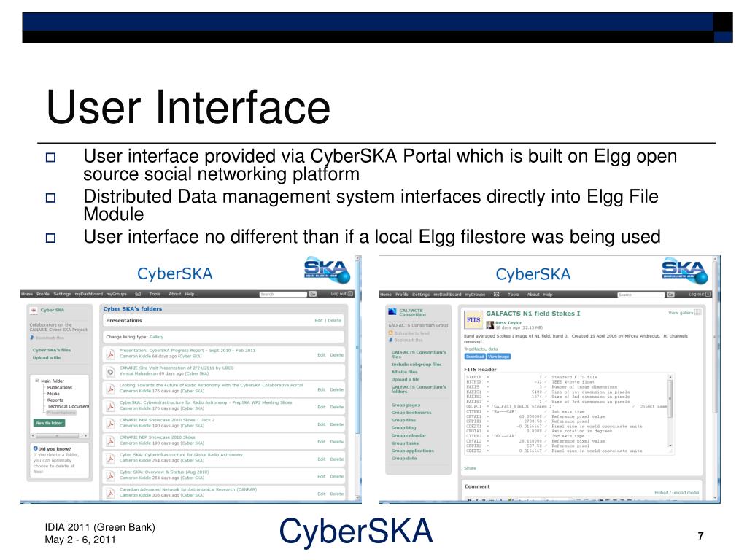Open About menu in GALFACTS window
This screenshot has width=747, height=560.
[x=533, y=295]
